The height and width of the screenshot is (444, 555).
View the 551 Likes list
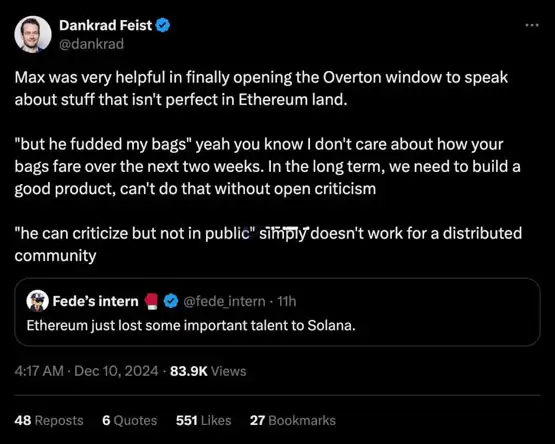coord(204,420)
